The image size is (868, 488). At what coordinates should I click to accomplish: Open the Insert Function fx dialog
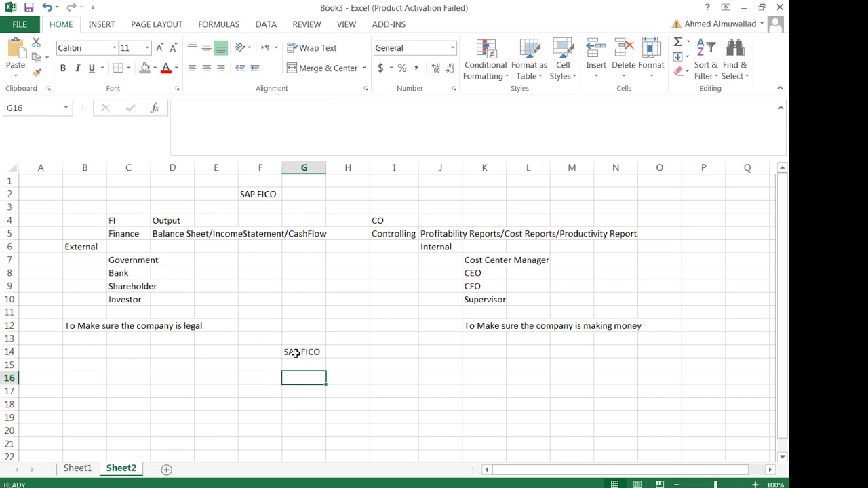[155, 108]
